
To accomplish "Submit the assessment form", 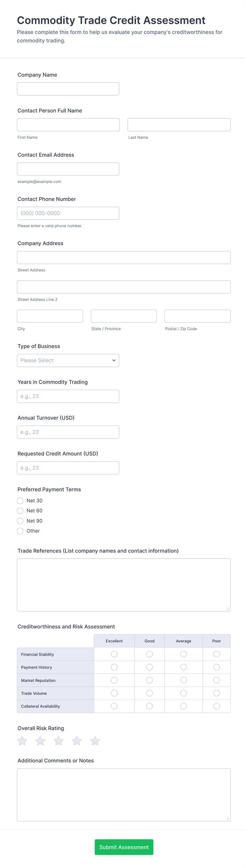I will click(x=124, y=847).
